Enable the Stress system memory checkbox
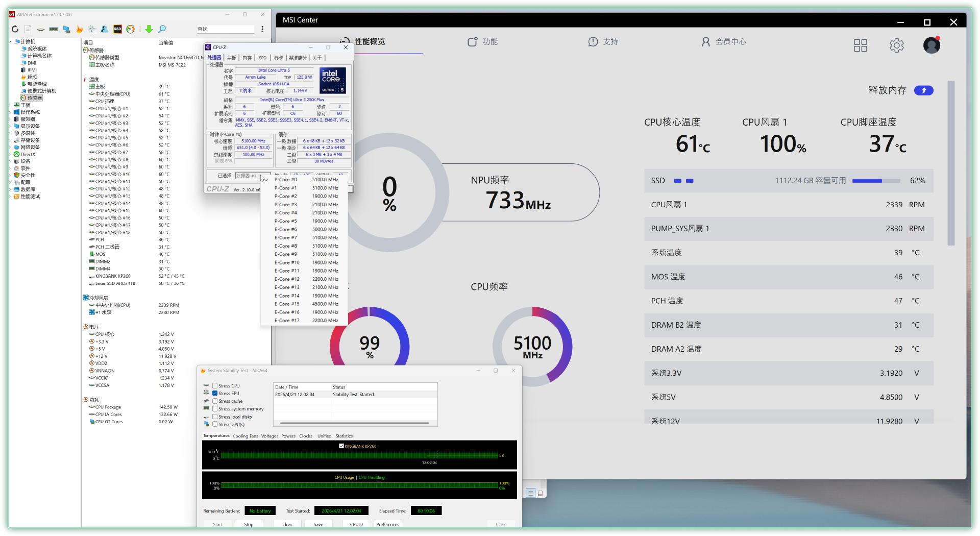This screenshot has height=536, width=980. coord(215,409)
